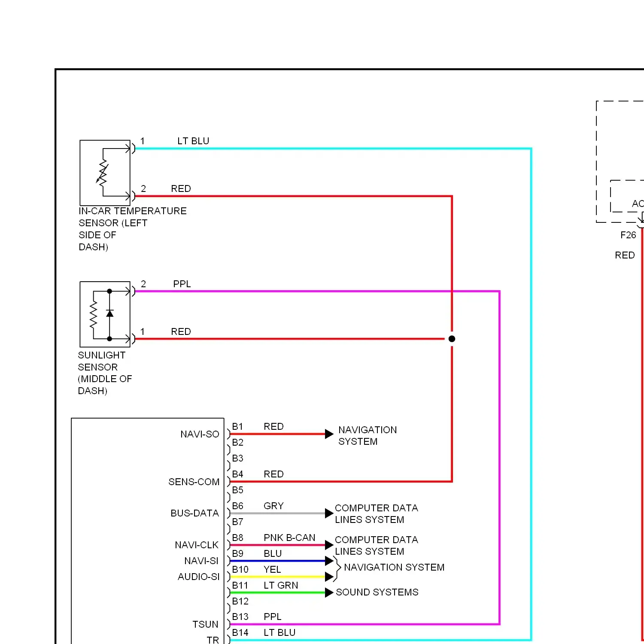Screen dimensions: 644x644
Task: Click the BLU wire label at B9
Action: point(273,553)
